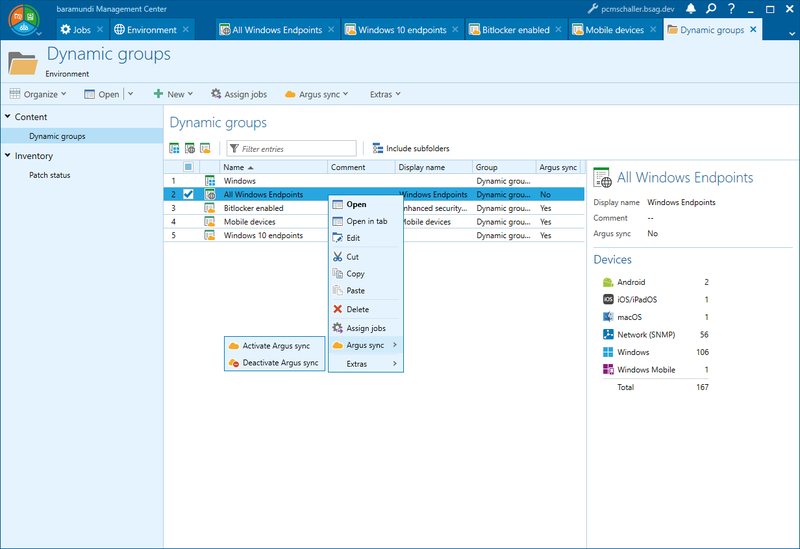800x549 pixels.
Task: Click the Windows Mobile device icon
Action: click(x=608, y=369)
